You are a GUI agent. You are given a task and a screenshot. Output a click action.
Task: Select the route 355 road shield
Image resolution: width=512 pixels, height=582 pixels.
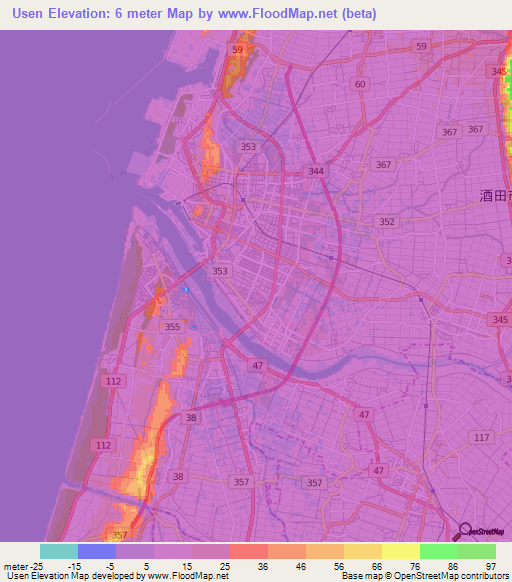click(172, 327)
